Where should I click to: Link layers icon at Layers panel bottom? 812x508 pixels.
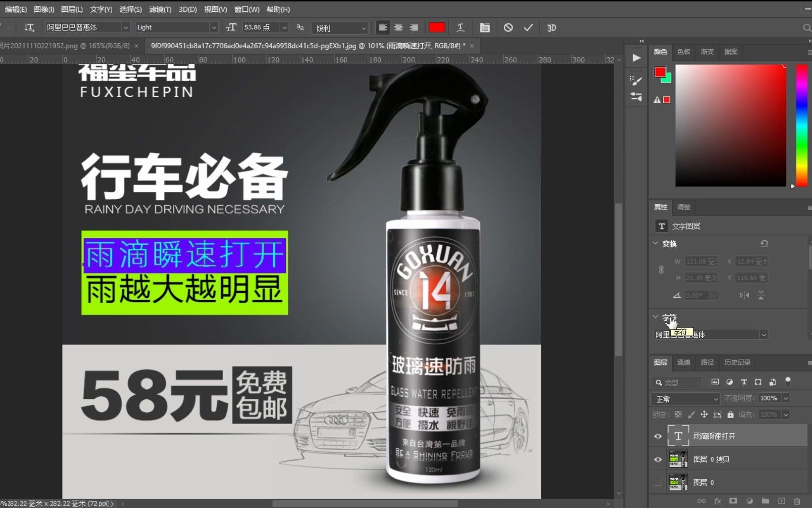pos(701,501)
